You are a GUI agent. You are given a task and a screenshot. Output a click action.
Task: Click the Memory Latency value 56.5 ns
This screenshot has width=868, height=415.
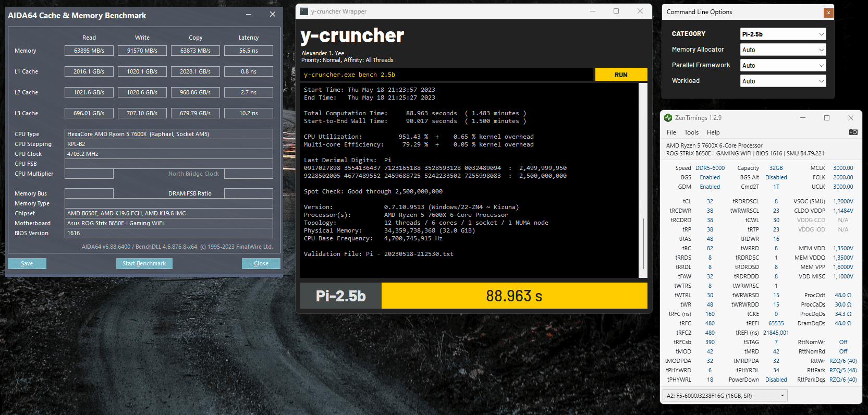click(249, 51)
